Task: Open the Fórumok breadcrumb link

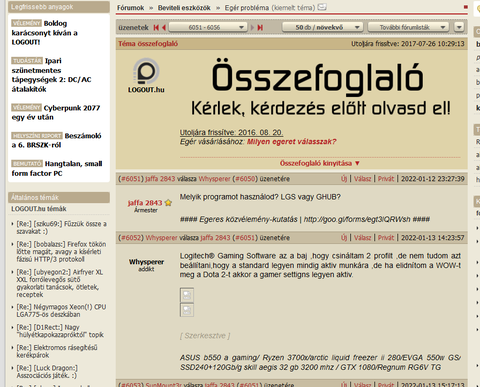Action: pos(130,8)
